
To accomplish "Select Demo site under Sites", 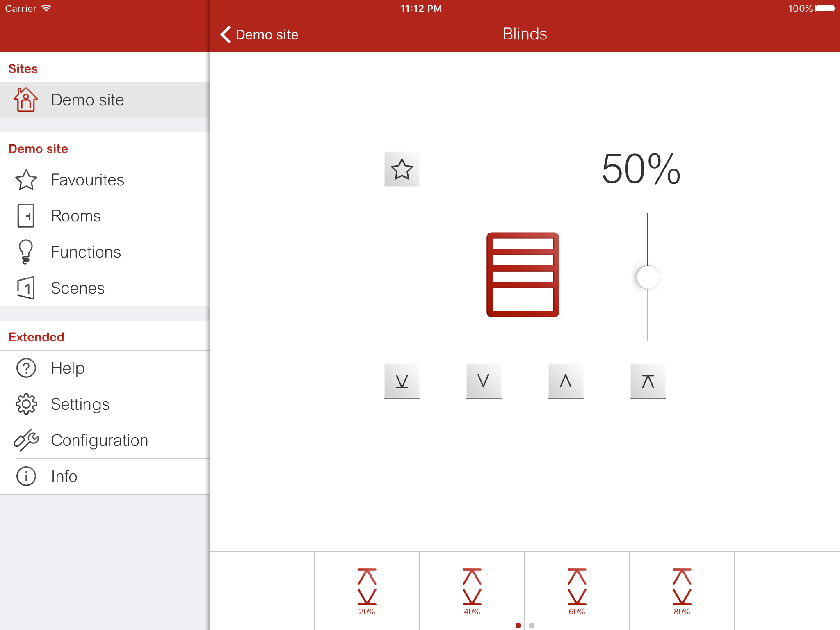I will [87, 100].
